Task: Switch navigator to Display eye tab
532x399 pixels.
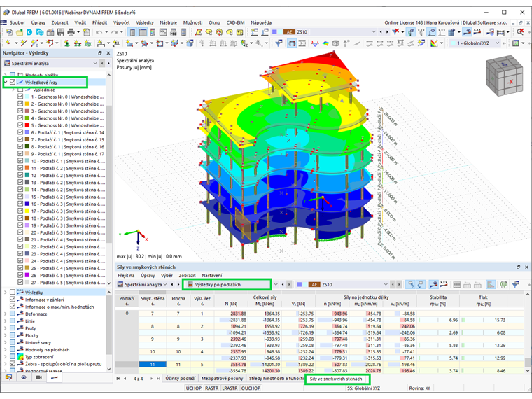Action: point(24,377)
